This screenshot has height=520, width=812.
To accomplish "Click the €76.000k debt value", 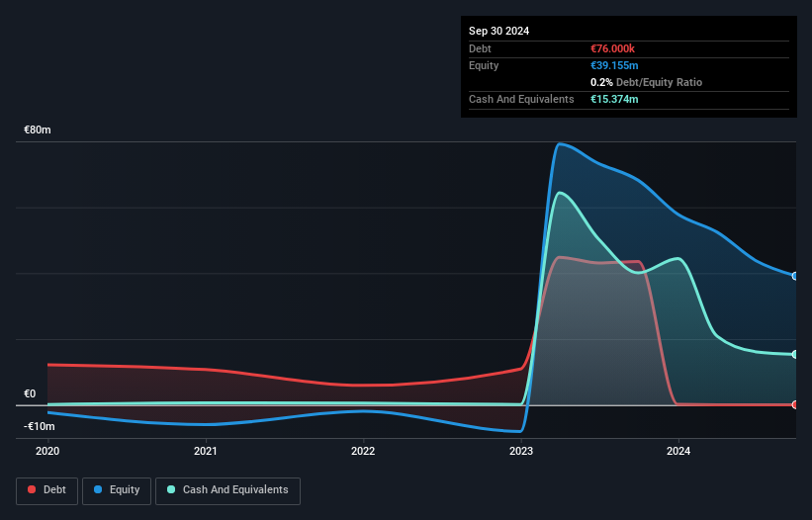I will 612,48.
